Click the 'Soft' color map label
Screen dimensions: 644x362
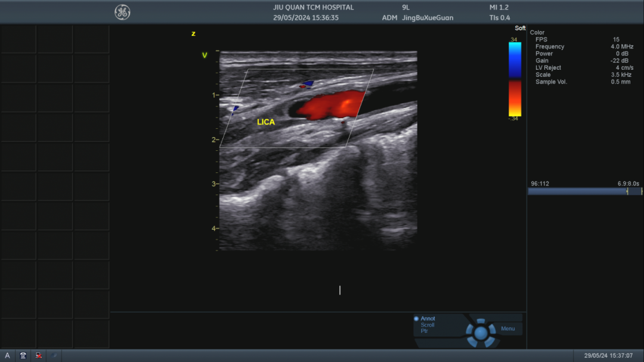click(x=520, y=28)
